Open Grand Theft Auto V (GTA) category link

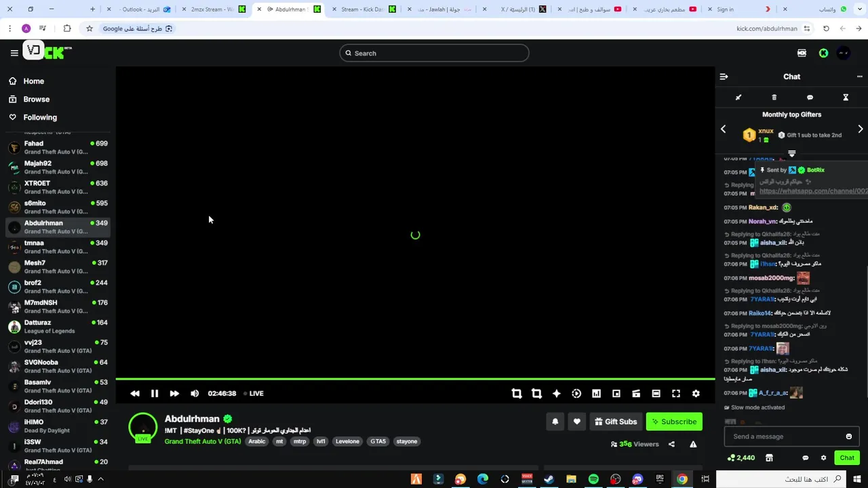click(x=203, y=441)
